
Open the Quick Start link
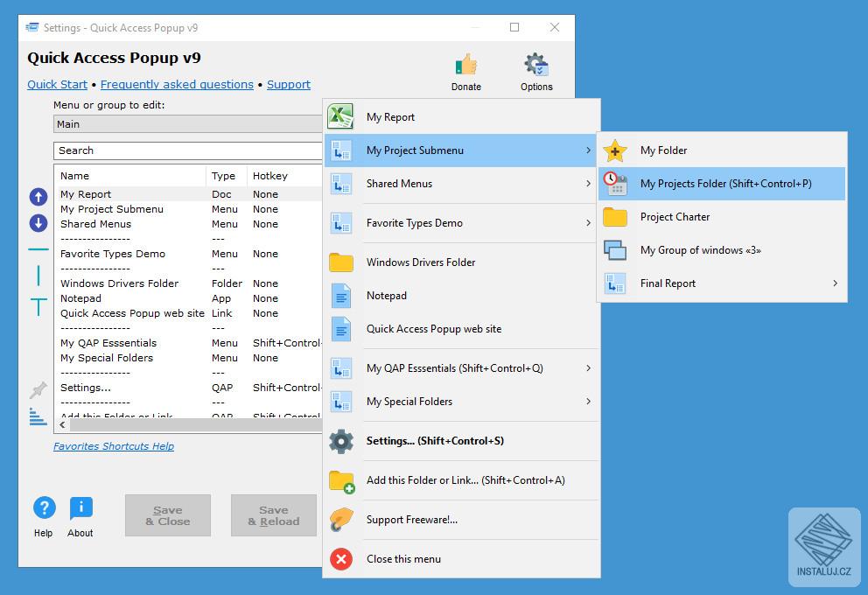coord(58,85)
